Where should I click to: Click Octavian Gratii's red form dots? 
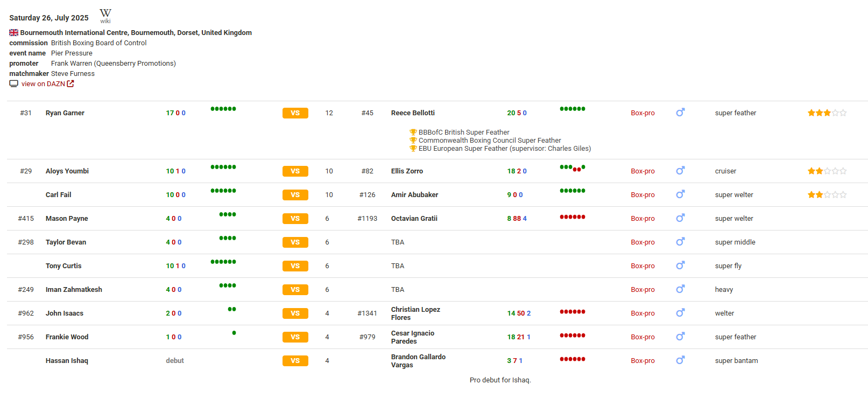(573, 217)
